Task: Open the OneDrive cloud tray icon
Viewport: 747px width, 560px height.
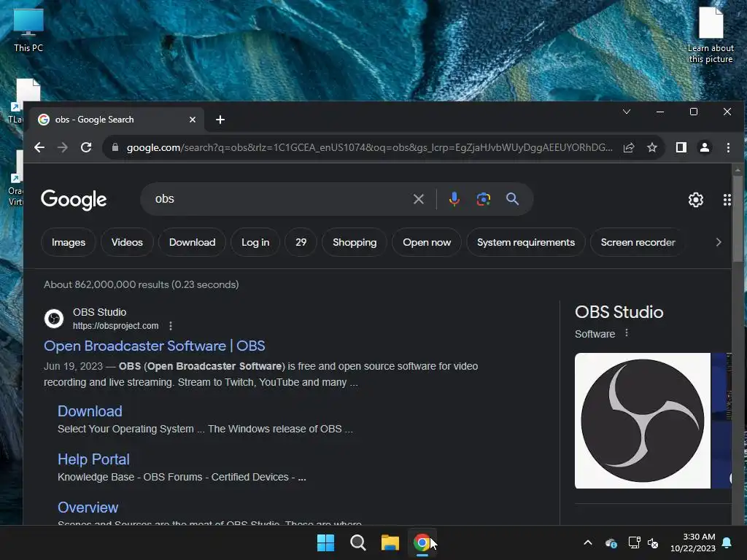Action: point(611,542)
